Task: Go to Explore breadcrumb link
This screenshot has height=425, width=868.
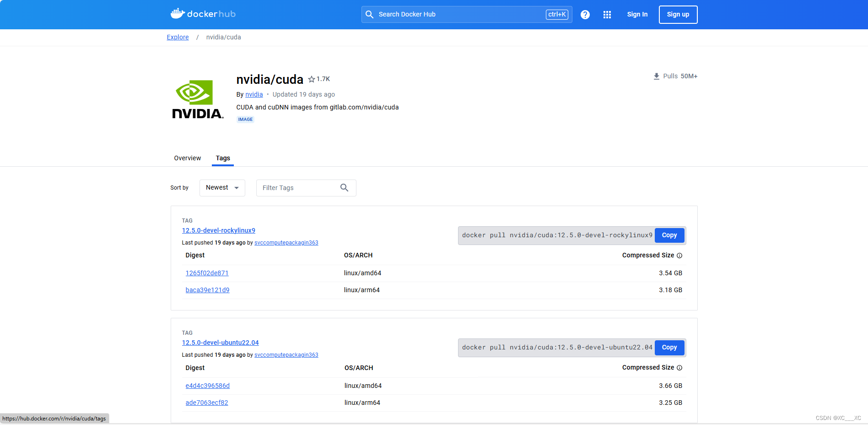Action: pos(178,37)
